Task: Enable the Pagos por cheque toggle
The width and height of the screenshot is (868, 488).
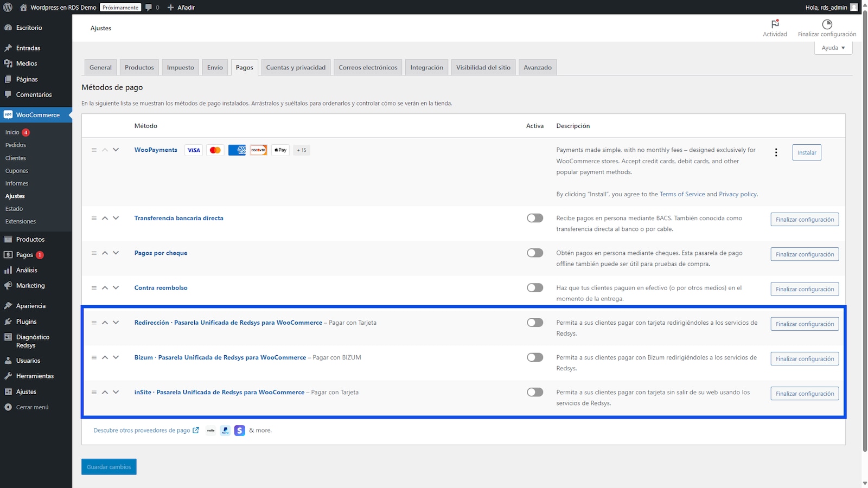Action: point(535,253)
